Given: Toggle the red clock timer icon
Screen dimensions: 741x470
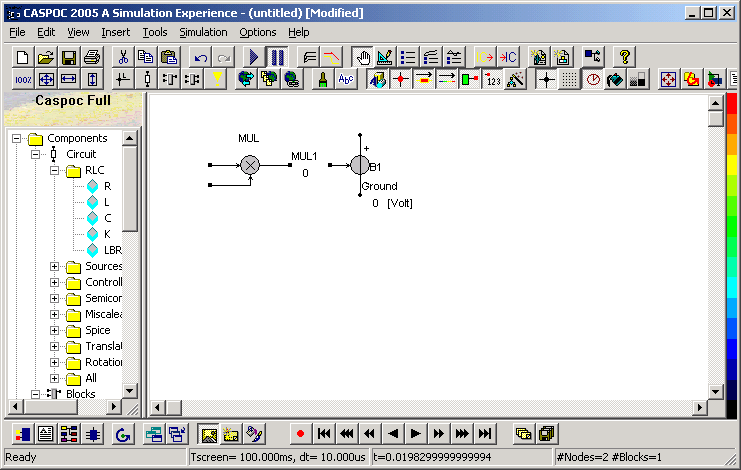Looking at the screenshot, I should point(593,79).
